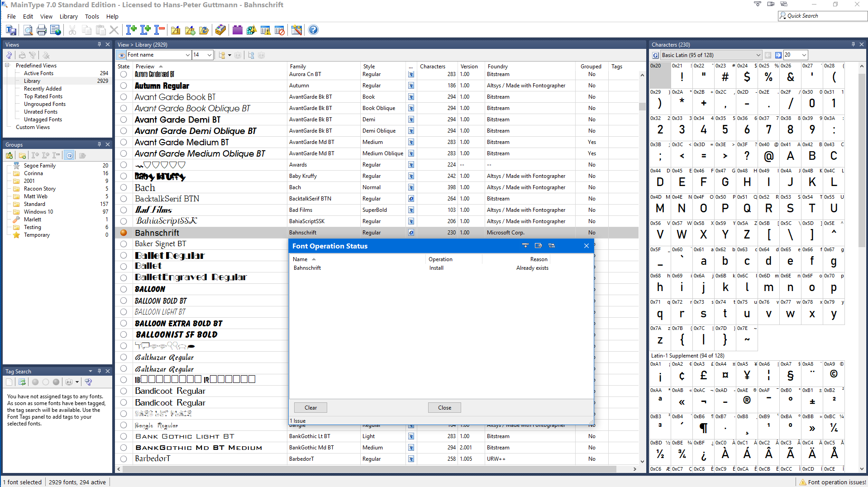Open the preview size 14 dropdown

coord(209,55)
